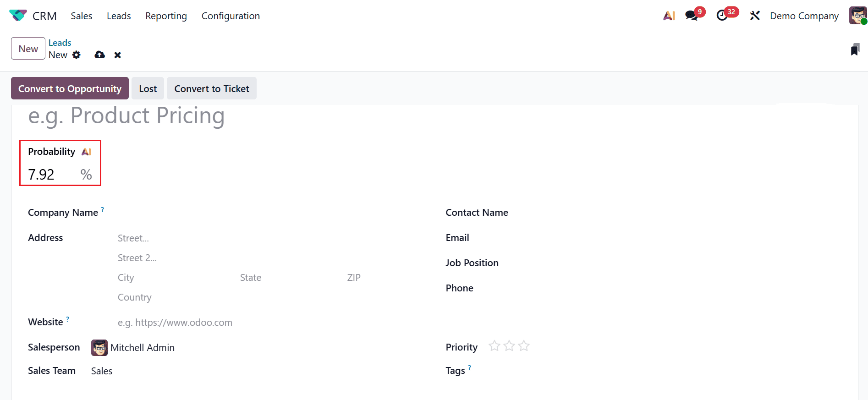Click the New button
Viewport: 868px width, 400px height.
[x=28, y=49]
